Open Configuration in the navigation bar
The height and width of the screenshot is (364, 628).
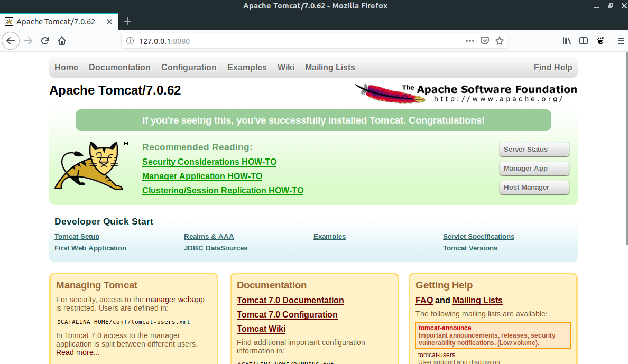189,67
